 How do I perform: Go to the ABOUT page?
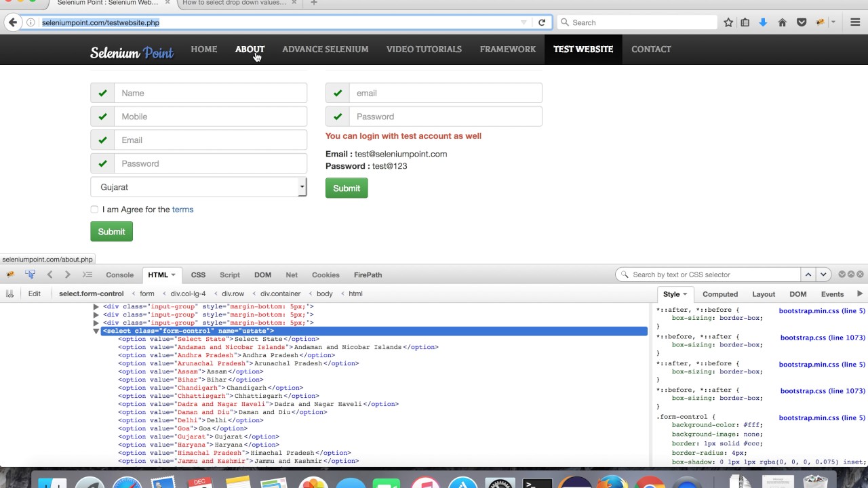[250, 49]
